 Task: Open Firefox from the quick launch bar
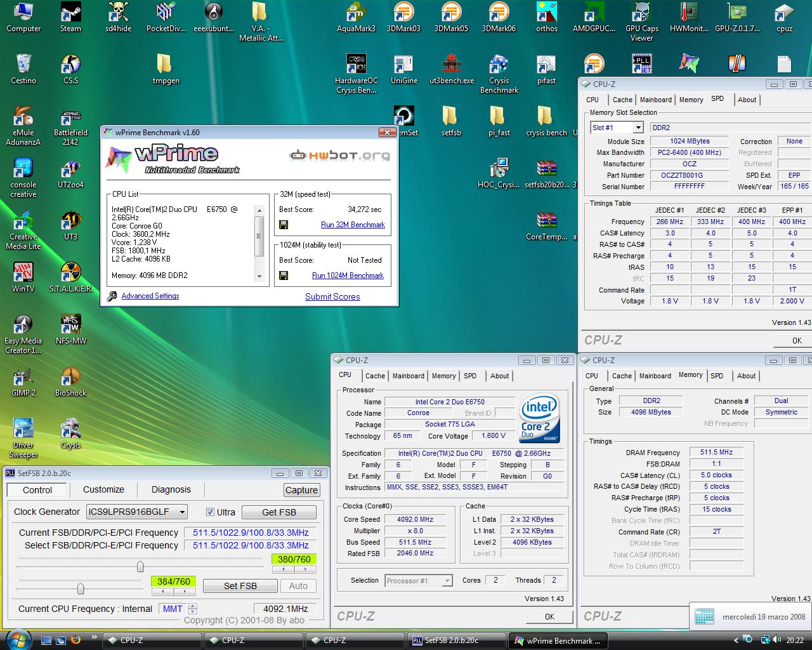tap(76, 640)
